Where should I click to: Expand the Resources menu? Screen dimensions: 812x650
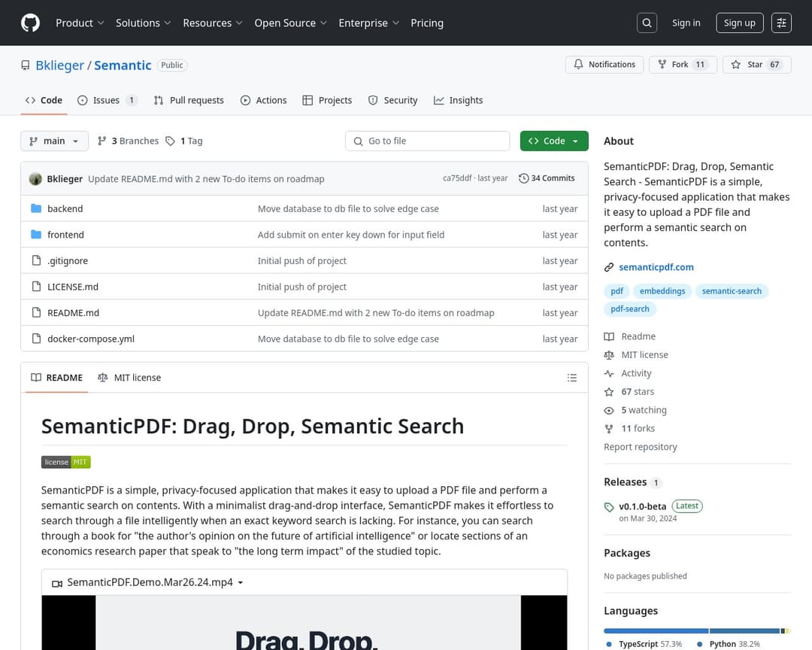212,23
